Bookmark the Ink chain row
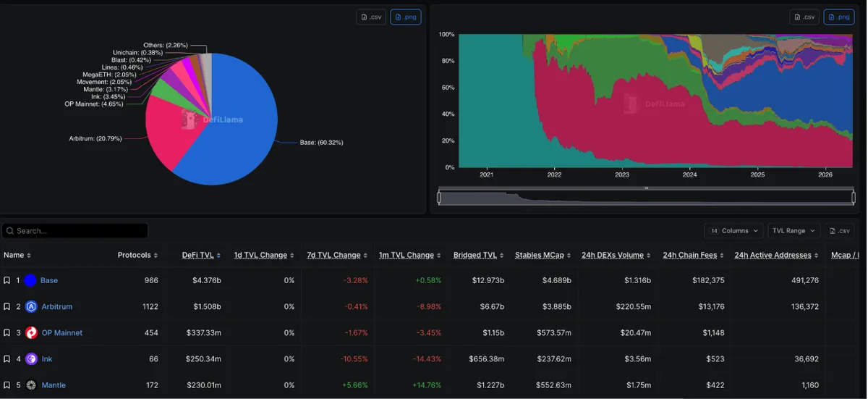The image size is (868, 399). click(x=7, y=359)
